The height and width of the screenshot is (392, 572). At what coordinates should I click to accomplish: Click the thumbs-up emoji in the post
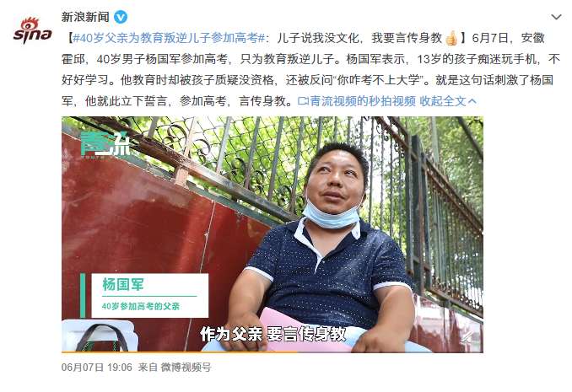(x=451, y=38)
